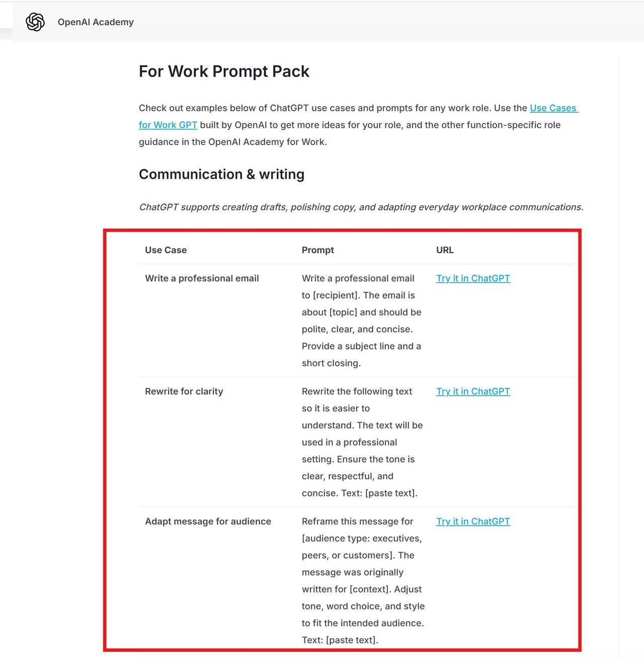Click the 'for Work GPT' link portion

168,125
